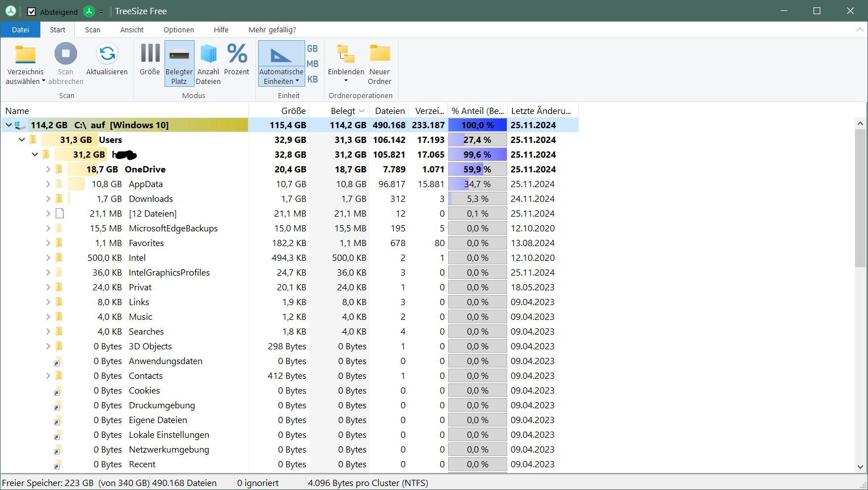868x490 pixels.
Task: Select the Links folder icon
Action: pos(59,302)
